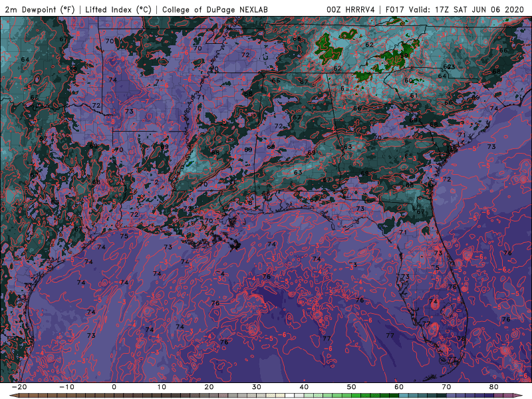Click the brown swatch below the -20 label
This screenshot has height=399, width=532.
point(24,396)
